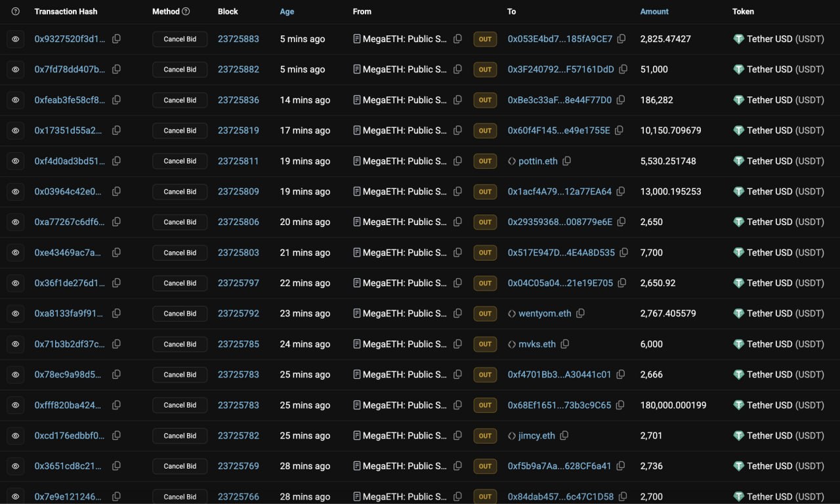Viewport: 840px width, 504px height.
Task: Copy From address in block 23725836 row
Action: (458, 100)
